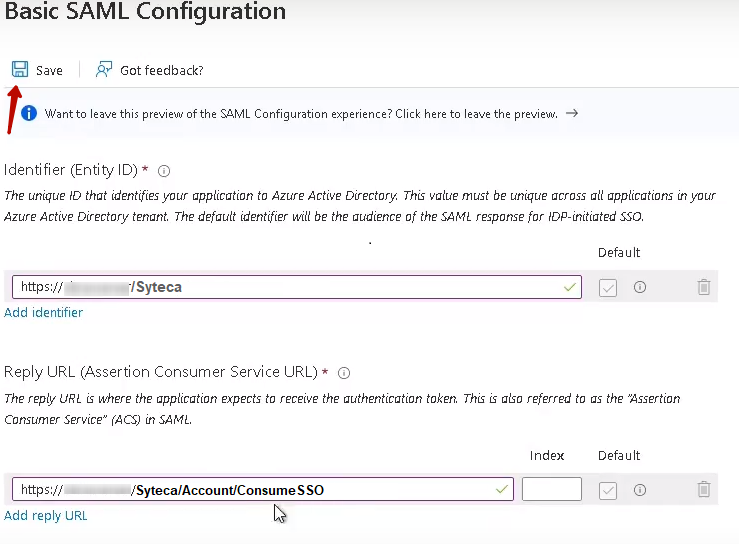This screenshot has height=544, width=739.
Task: Click the Got feedback person icon
Action: [x=104, y=70]
